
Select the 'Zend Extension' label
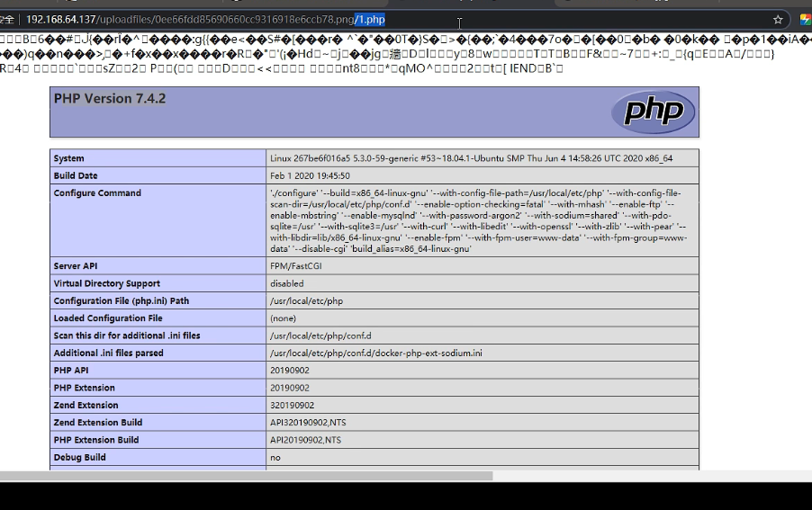(86, 405)
